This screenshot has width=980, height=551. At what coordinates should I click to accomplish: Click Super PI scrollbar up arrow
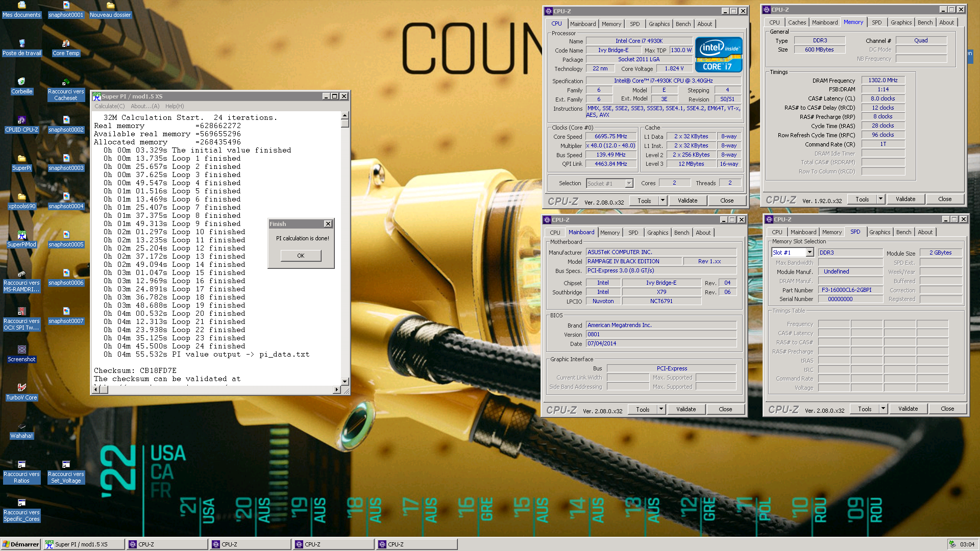point(345,116)
